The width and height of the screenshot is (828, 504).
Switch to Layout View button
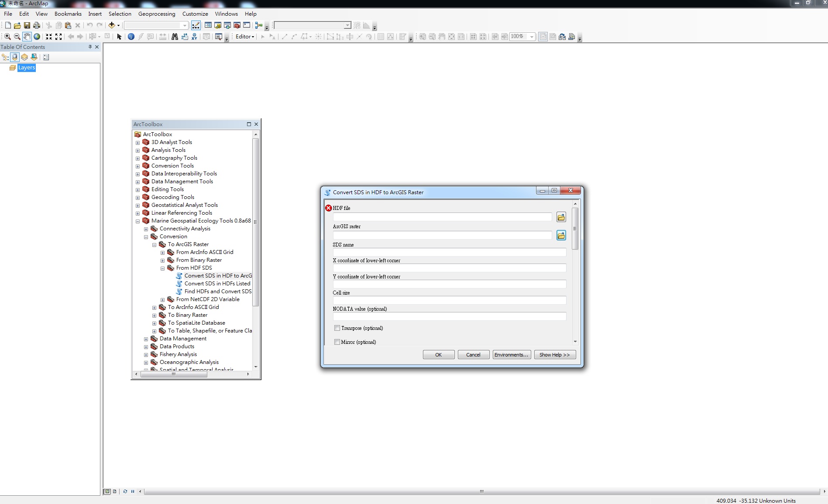(x=114, y=491)
